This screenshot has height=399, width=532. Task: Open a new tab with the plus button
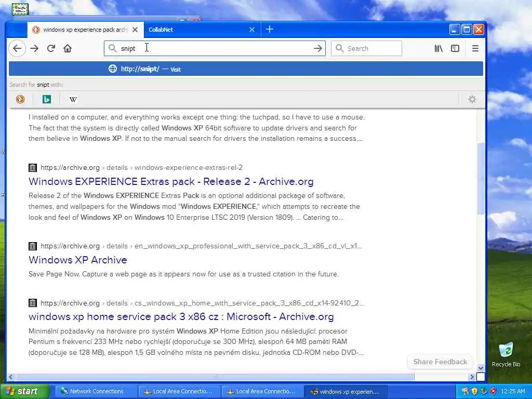[x=270, y=30]
